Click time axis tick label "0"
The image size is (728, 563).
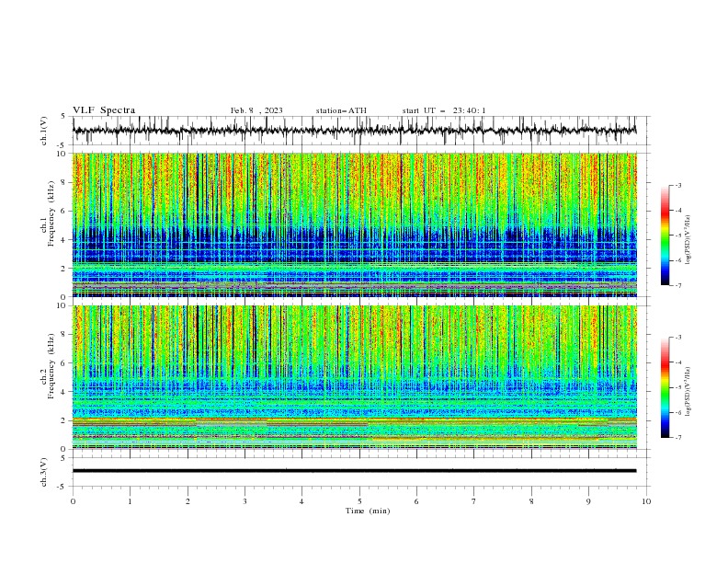tap(73, 501)
